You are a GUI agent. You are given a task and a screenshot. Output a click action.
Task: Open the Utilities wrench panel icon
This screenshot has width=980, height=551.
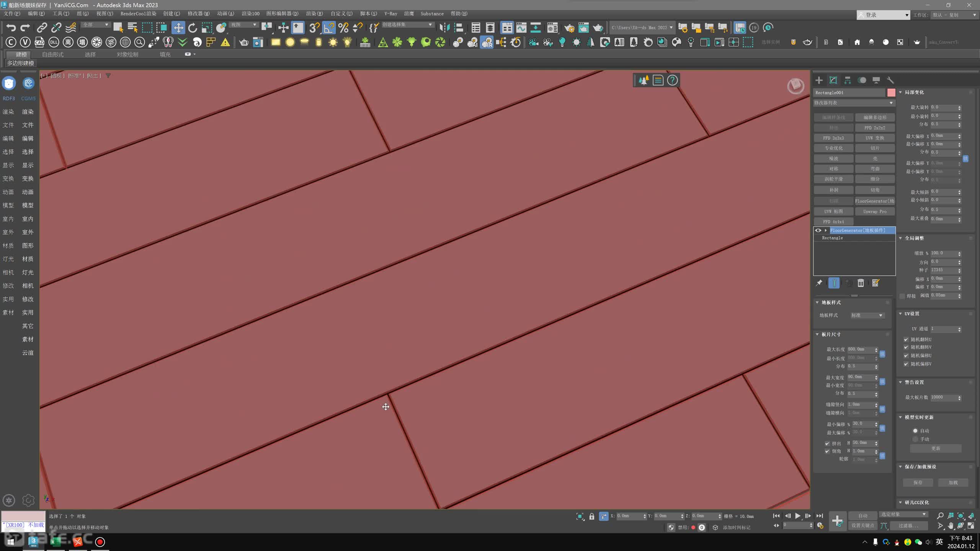pos(890,80)
